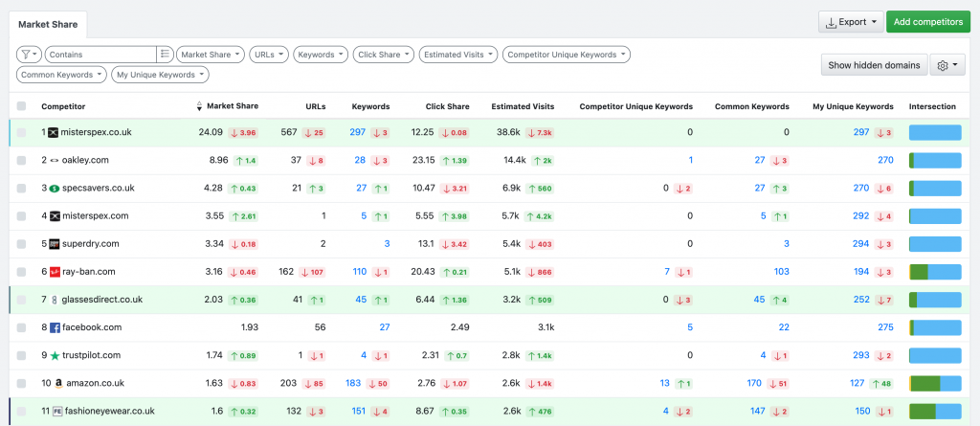Image resolution: width=980 pixels, height=426 pixels.
Task: Click the oakley.com favicon
Action: coord(55,160)
